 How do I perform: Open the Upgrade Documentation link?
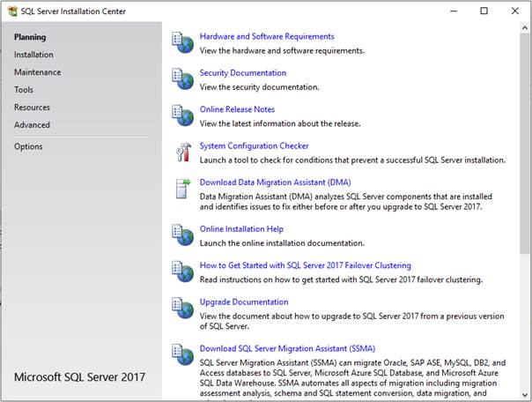pyautogui.click(x=249, y=302)
